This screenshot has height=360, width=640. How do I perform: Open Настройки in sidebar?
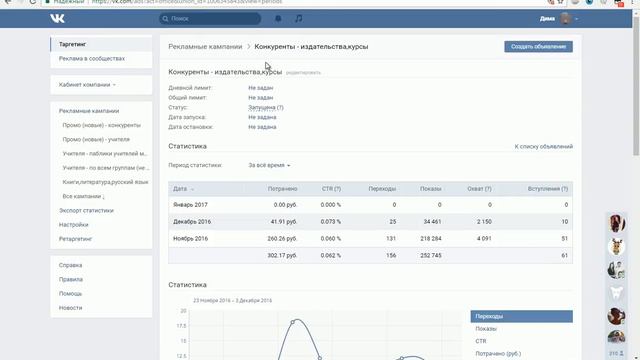tap(73, 224)
